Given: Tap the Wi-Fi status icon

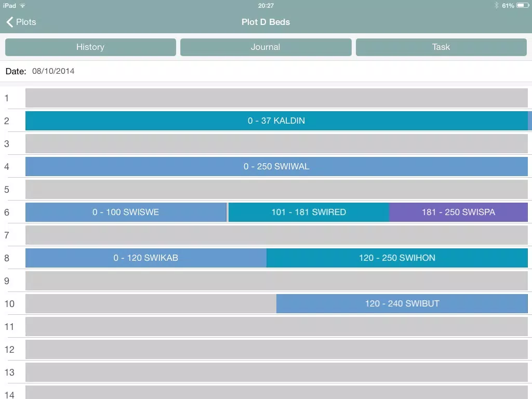Looking at the screenshot, I should tap(22, 5).
